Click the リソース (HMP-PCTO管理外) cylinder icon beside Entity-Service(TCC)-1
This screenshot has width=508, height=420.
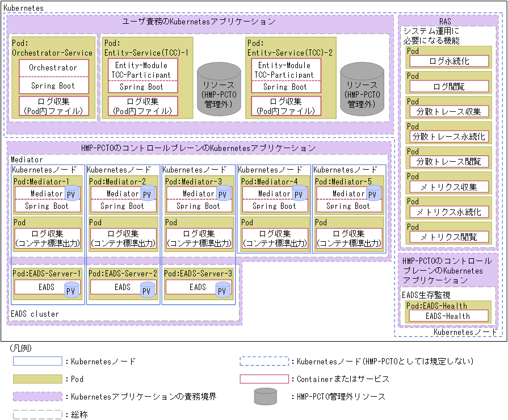pos(219,90)
